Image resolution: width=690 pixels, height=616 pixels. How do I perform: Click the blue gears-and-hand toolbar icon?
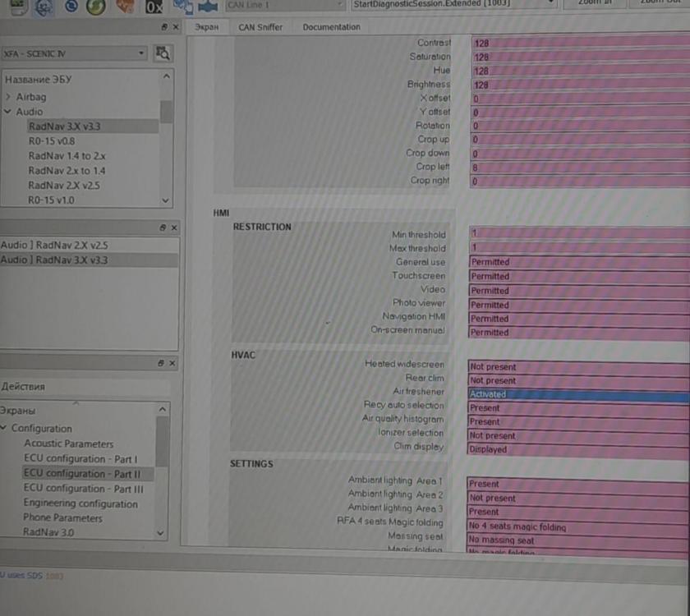(182, 7)
